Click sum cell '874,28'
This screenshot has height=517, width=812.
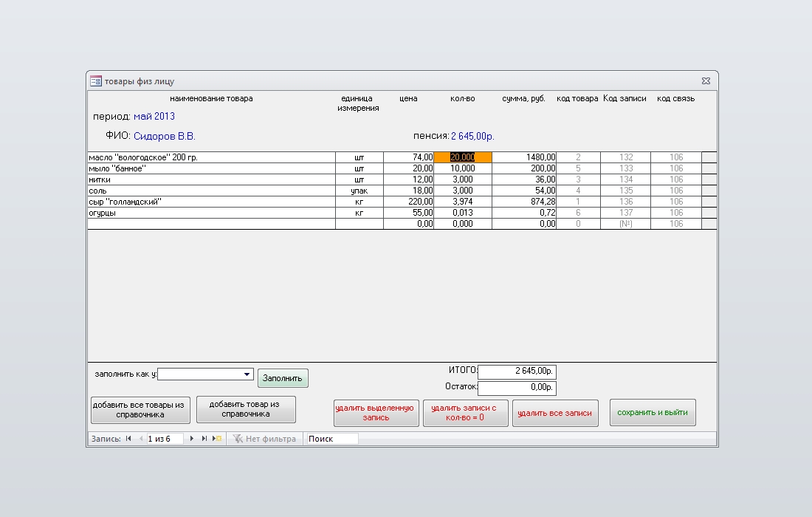524,202
